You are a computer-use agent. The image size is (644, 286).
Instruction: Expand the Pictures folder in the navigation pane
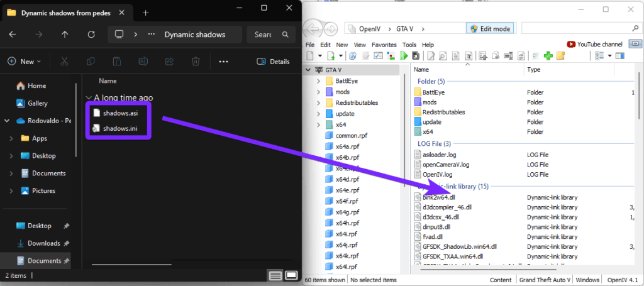[x=11, y=191]
